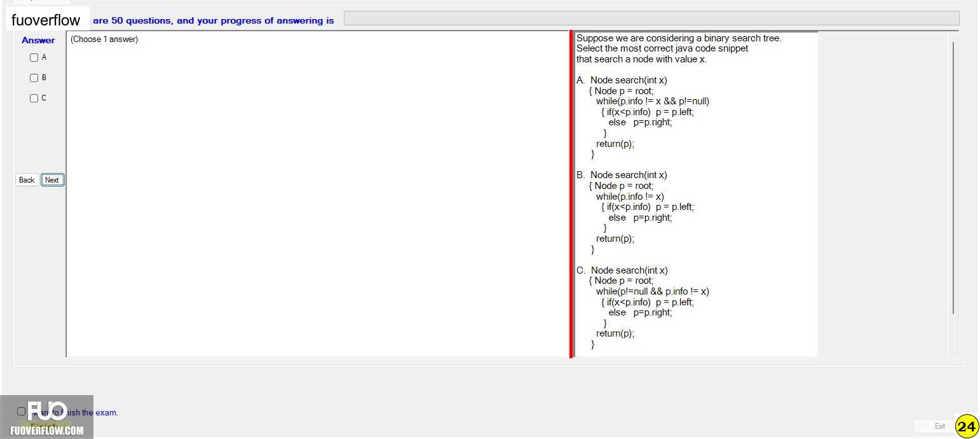Click 'A. Node search(int x)' line
This screenshot has width=980, height=439.
click(x=622, y=80)
